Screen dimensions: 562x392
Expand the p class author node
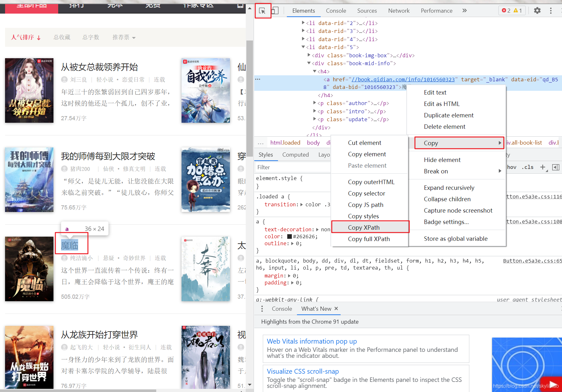click(315, 103)
